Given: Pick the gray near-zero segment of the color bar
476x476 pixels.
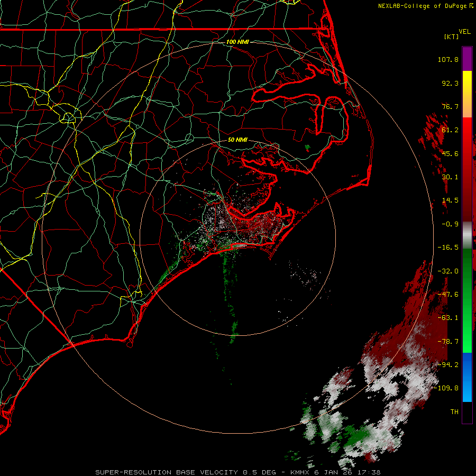Looking at the screenshot, I should 467,234.
